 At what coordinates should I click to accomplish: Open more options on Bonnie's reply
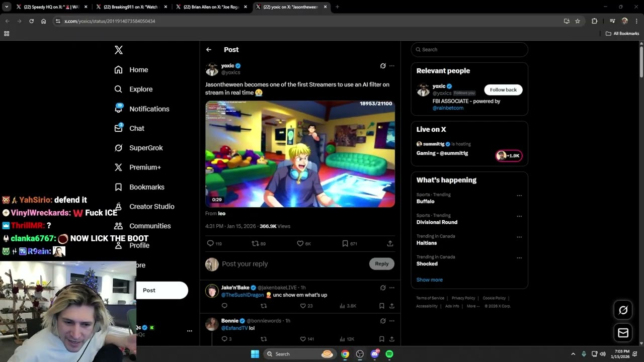(392, 321)
